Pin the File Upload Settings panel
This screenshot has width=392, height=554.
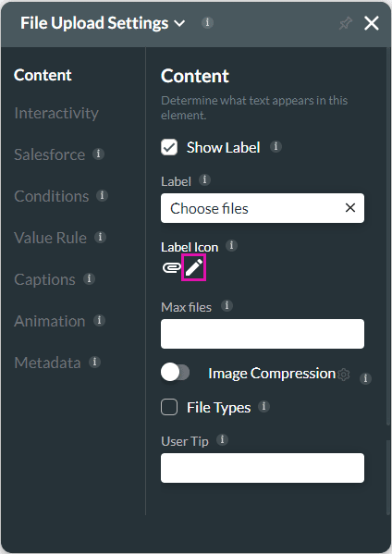pyautogui.click(x=346, y=23)
